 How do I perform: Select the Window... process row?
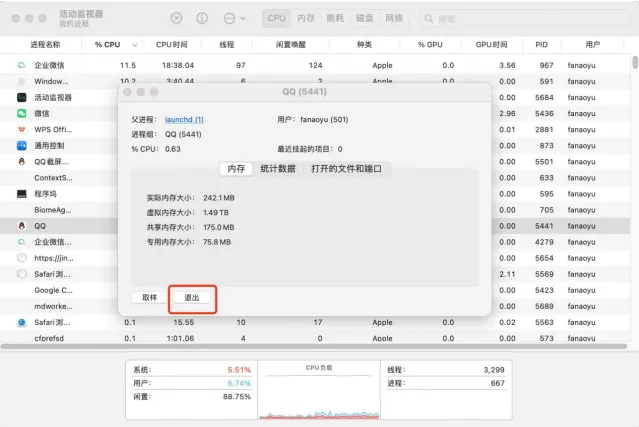(x=315, y=81)
